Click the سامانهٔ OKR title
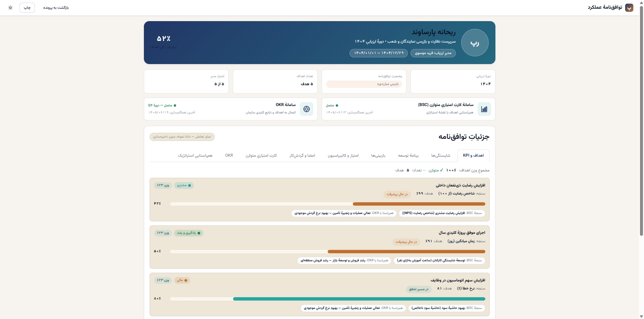The image size is (644, 319). [x=286, y=105]
